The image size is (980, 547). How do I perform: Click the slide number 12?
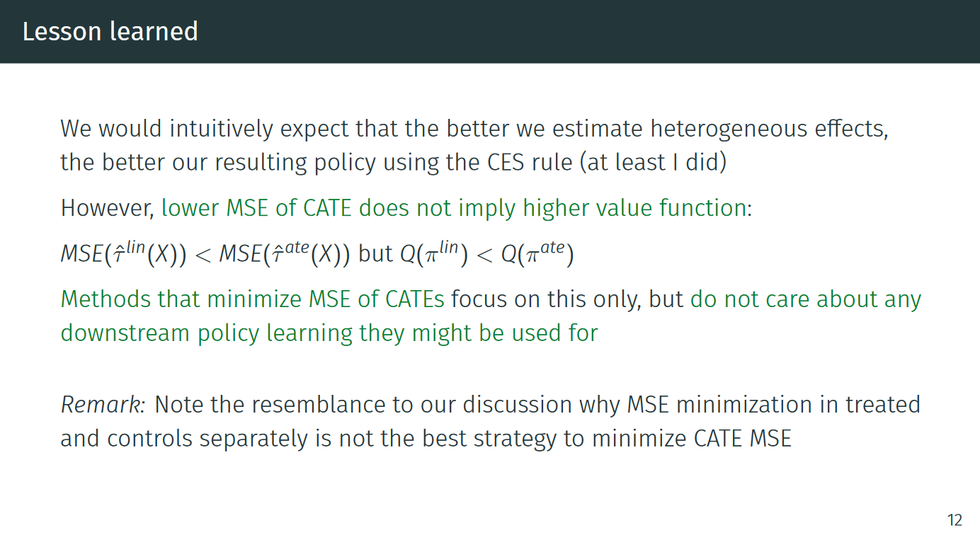pos(955,520)
